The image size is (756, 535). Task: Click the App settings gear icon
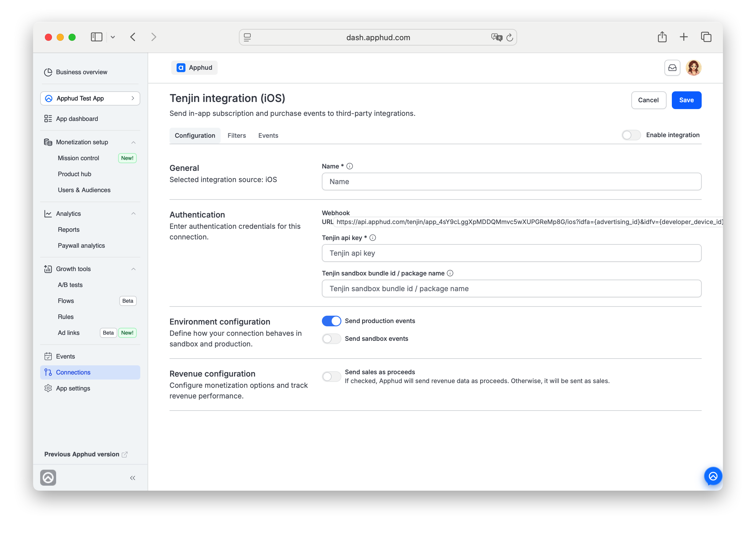click(48, 388)
